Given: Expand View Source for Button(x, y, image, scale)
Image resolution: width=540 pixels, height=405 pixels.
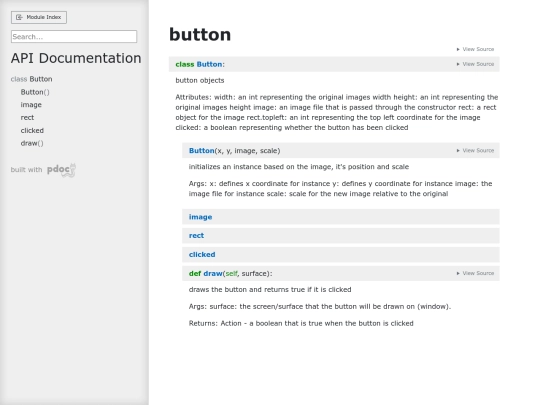Looking at the screenshot, I should click(x=475, y=150).
